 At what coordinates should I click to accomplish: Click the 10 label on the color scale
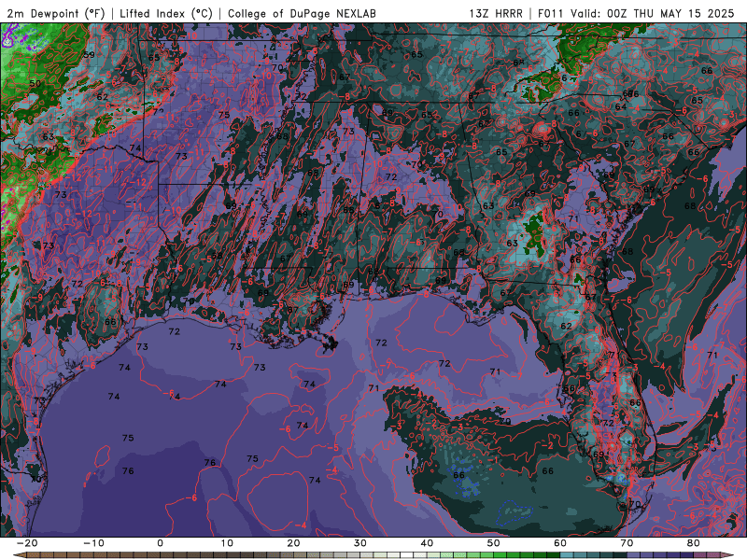pos(227,543)
